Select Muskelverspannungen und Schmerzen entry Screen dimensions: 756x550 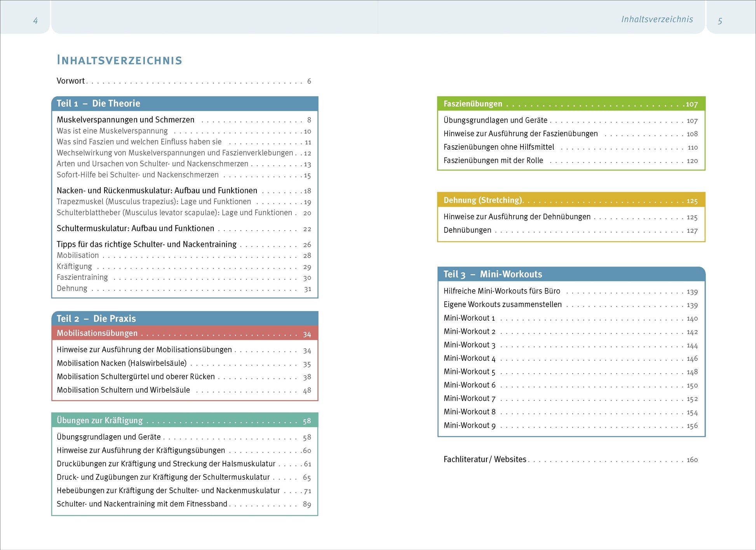click(125, 120)
